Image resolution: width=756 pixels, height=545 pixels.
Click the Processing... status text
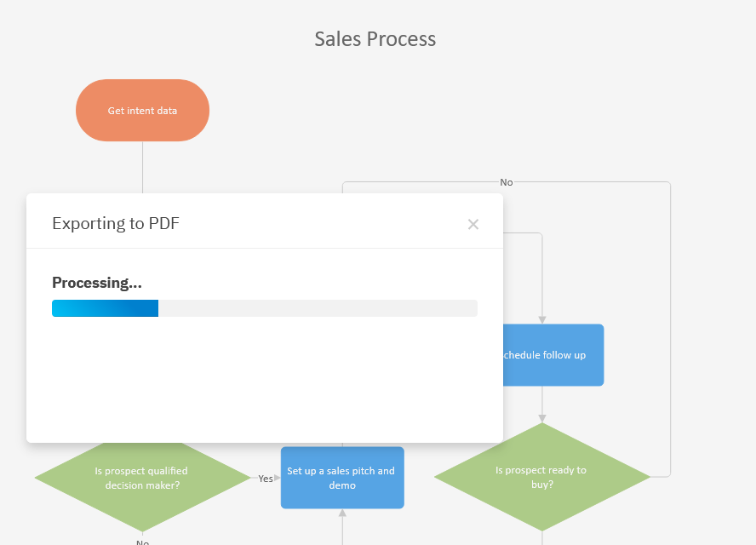coord(97,283)
